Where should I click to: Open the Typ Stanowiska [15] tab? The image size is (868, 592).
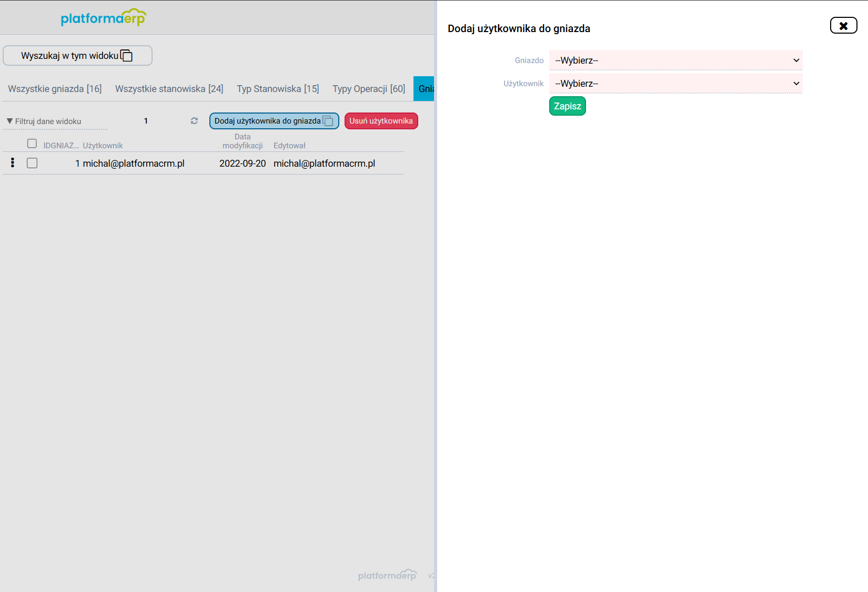pos(278,89)
